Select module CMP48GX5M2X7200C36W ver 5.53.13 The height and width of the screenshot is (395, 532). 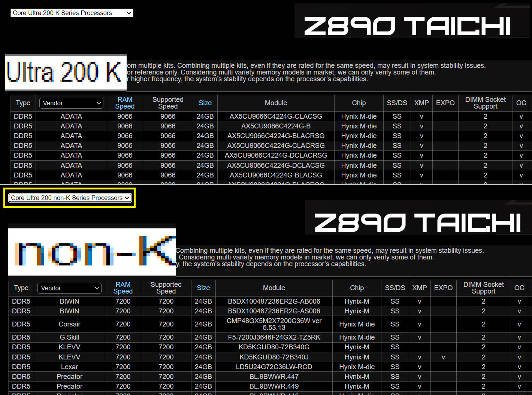(274, 324)
